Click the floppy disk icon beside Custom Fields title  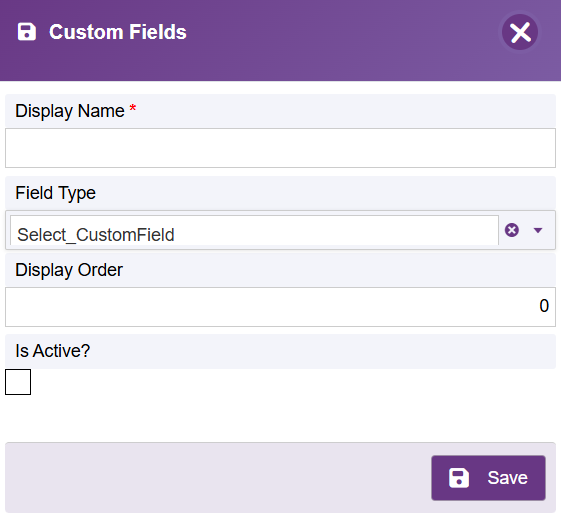(x=27, y=32)
